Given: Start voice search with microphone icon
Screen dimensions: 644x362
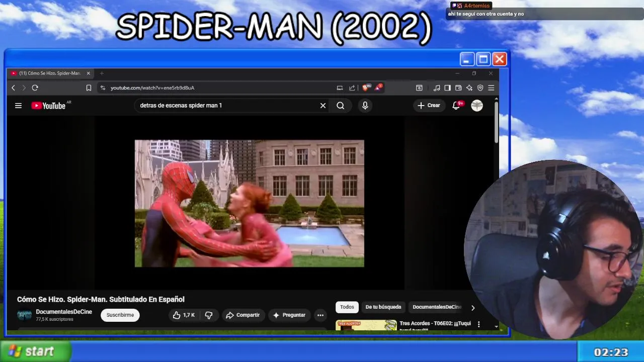Looking at the screenshot, I should tap(365, 106).
